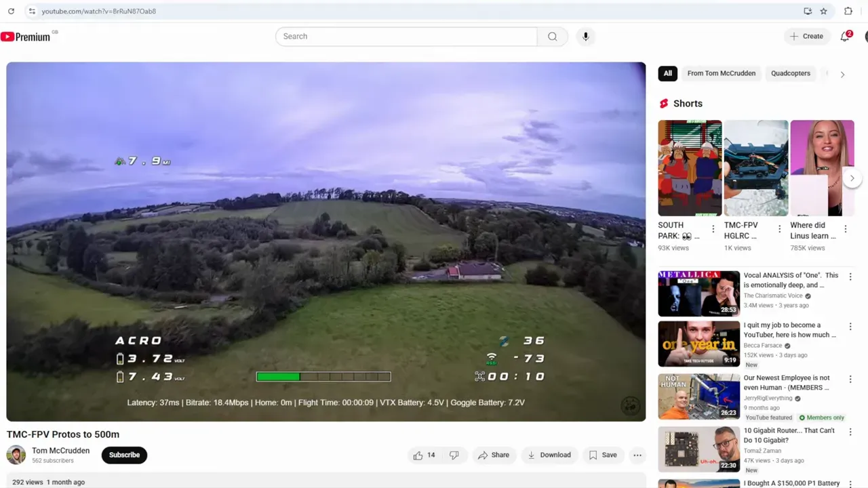The height and width of the screenshot is (488, 868).
Task: Click the YouTube Premium logo
Action: (x=26, y=37)
